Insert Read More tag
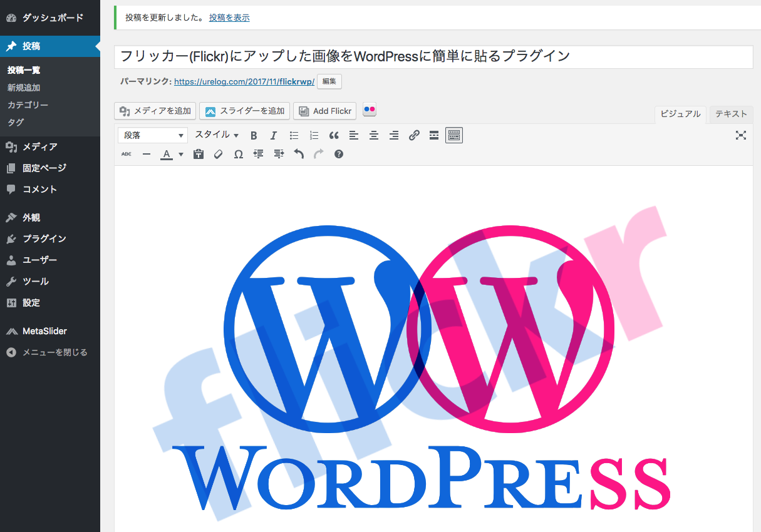 click(x=434, y=135)
